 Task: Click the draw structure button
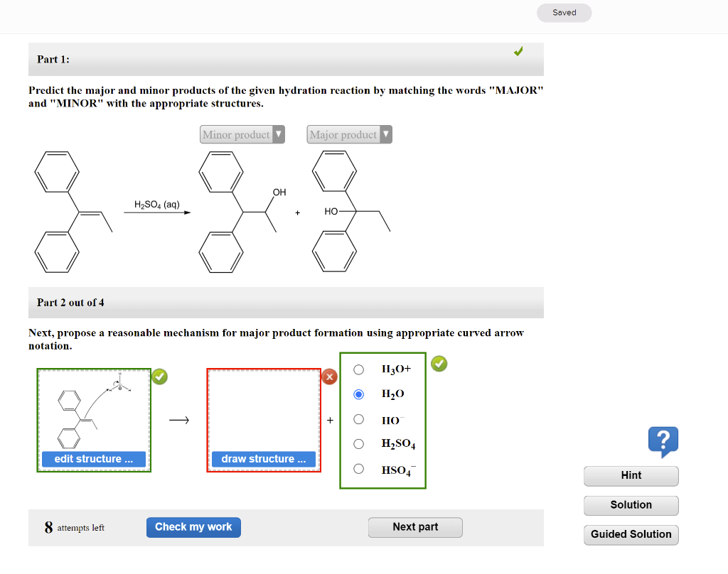[263, 459]
